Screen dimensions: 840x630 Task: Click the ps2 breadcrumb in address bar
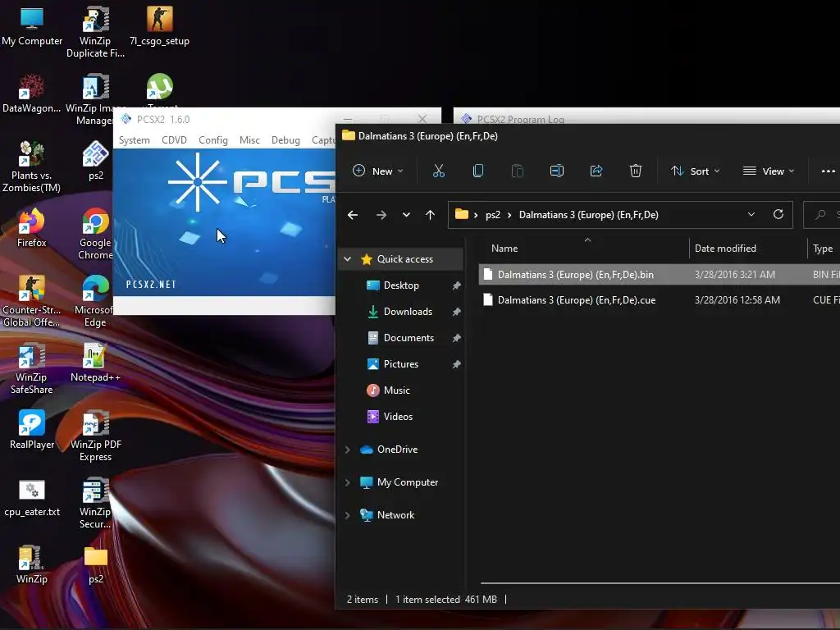(493, 215)
